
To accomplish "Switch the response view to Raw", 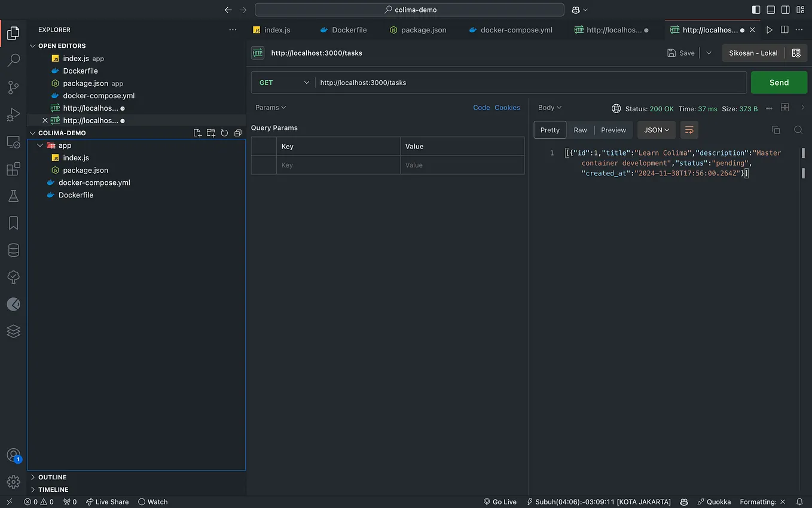I will coord(580,130).
